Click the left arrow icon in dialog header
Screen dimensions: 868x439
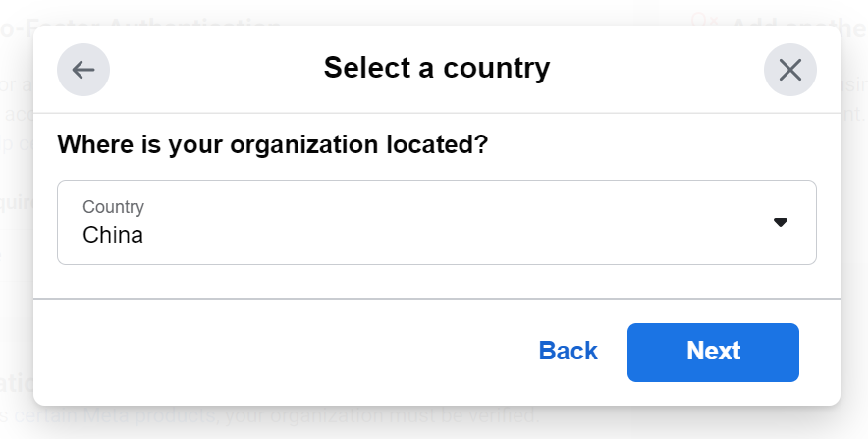[x=83, y=70]
